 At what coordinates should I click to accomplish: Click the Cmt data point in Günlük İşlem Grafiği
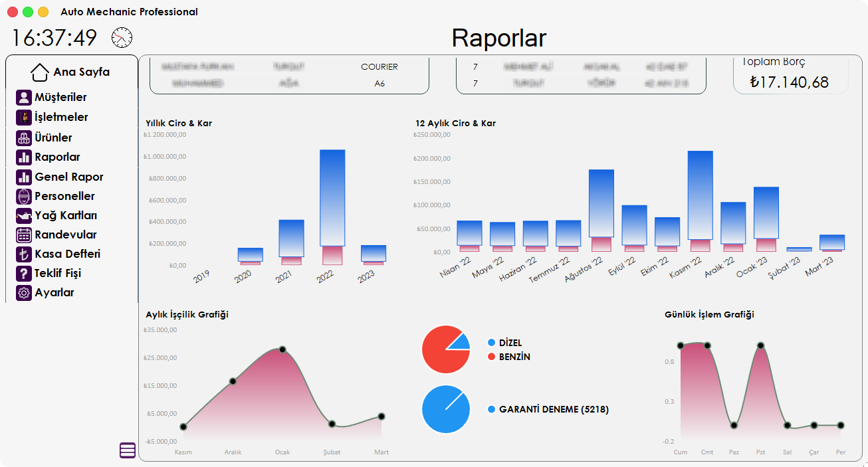tap(707, 345)
